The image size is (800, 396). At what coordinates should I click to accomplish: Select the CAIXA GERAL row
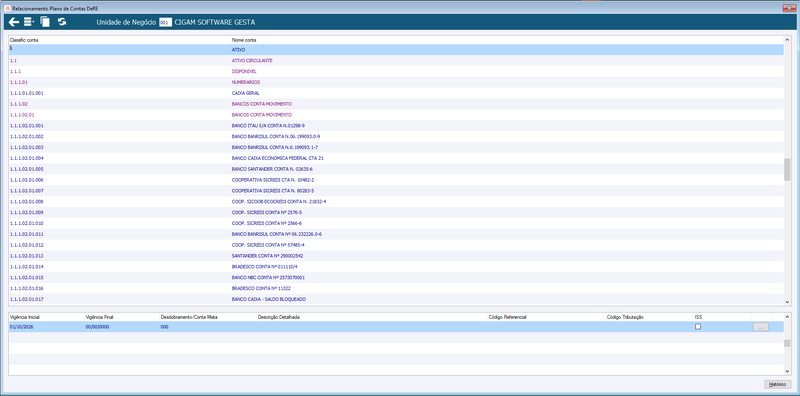click(396, 93)
